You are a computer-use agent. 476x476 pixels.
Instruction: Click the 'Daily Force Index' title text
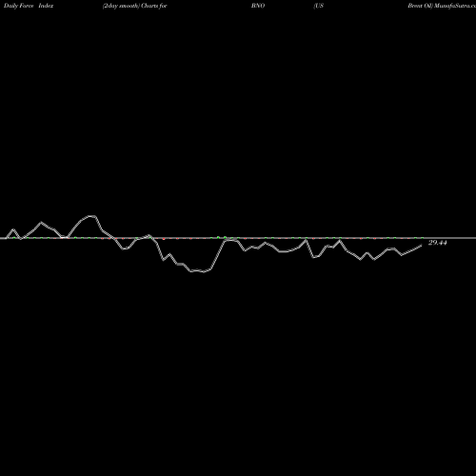click(x=29, y=6)
